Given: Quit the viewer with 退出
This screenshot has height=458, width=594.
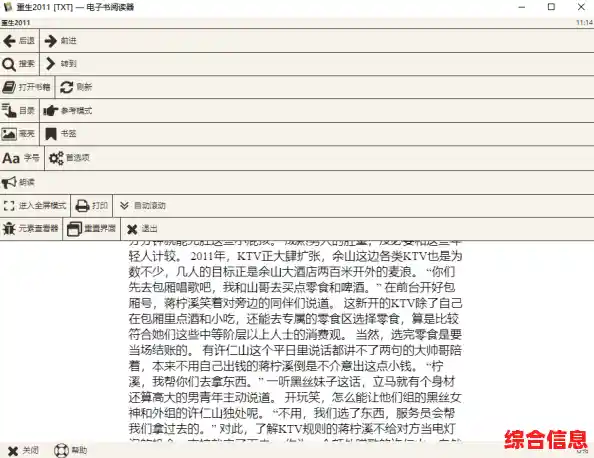Looking at the screenshot, I should pos(142,228).
